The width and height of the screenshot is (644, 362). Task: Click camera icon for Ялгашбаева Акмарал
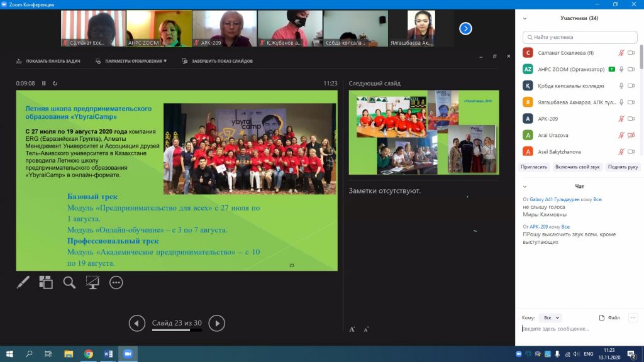[x=631, y=102]
